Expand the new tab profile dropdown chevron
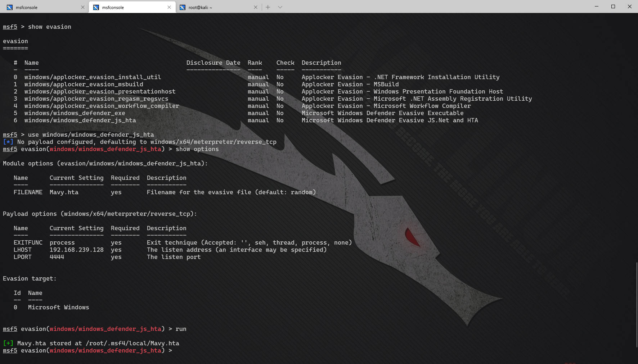This screenshot has width=638, height=364. point(280,7)
